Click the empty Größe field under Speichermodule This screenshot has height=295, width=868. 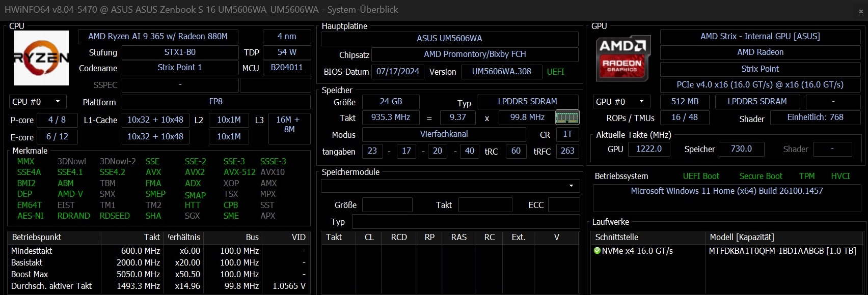[387, 205]
